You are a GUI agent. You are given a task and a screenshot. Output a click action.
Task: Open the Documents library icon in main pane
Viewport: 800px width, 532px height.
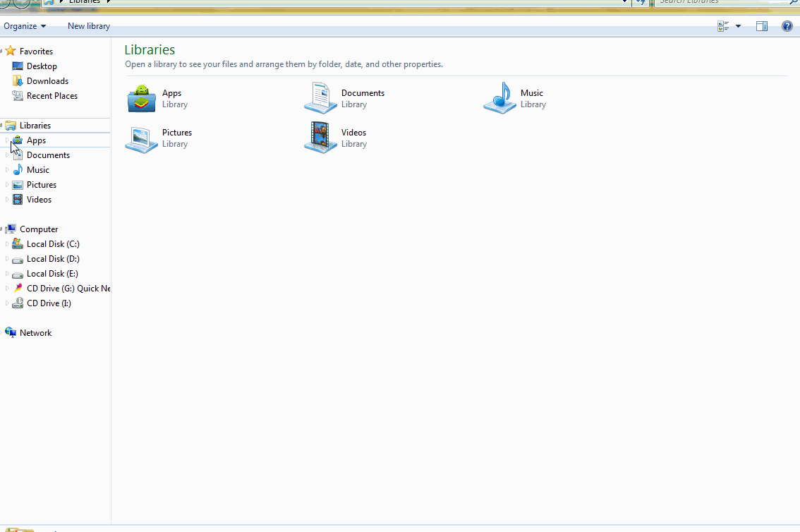tap(320, 98)
